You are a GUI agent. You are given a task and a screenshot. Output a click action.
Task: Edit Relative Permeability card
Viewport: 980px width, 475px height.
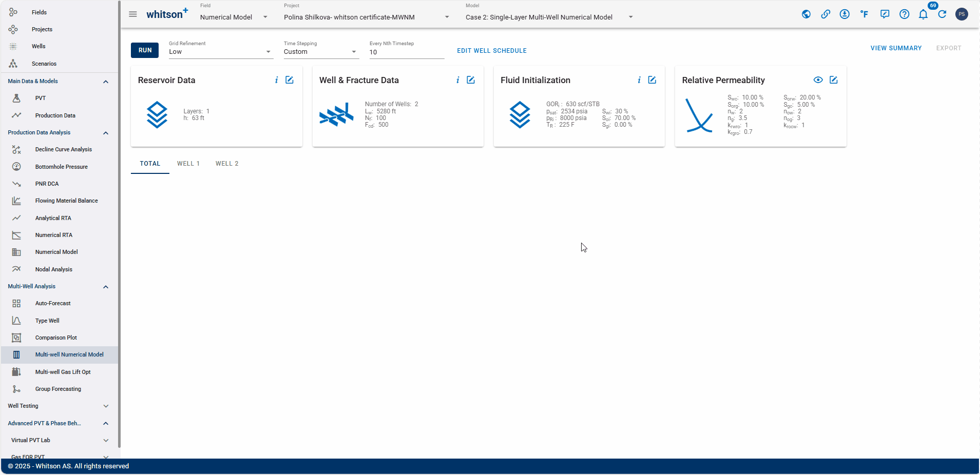coord(834,80)
